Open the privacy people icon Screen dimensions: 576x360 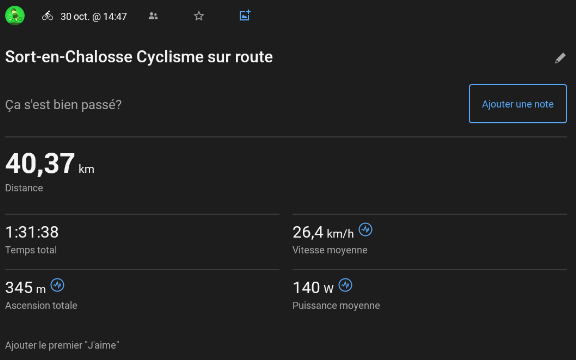153,16
